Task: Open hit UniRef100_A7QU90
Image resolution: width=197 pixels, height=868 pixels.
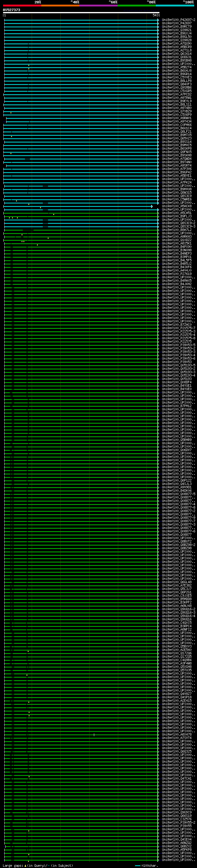Action: tap(177, 43)
